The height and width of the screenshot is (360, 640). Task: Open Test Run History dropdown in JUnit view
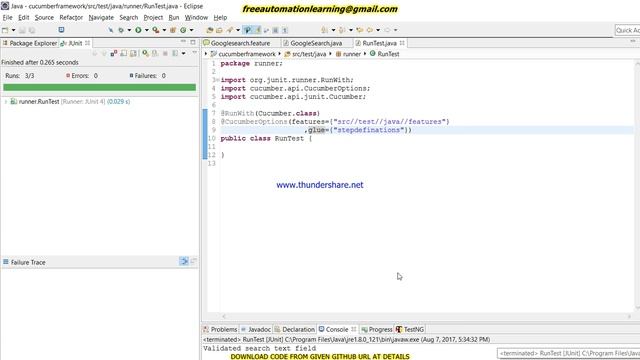184,53
